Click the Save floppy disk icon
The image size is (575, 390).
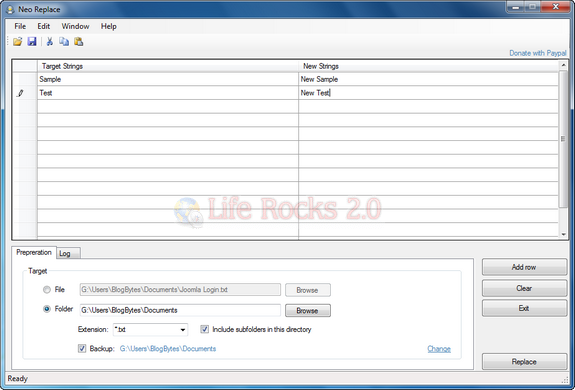(32, 41)
